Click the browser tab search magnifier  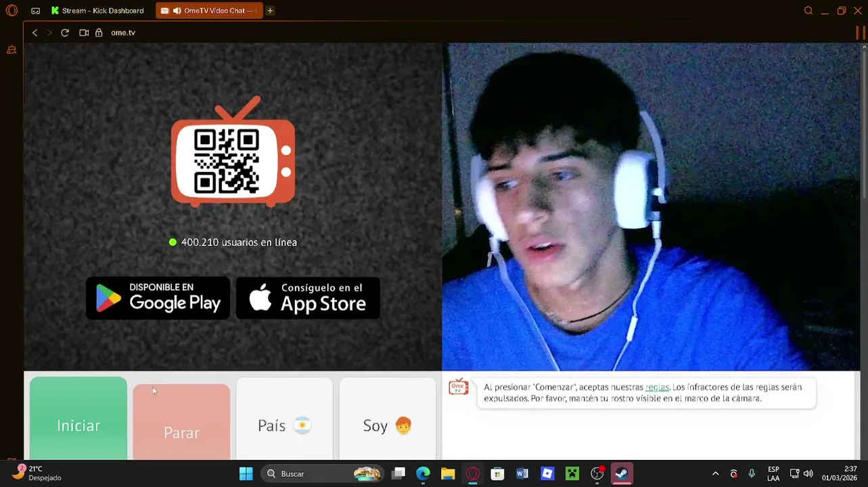coord(808,11)
